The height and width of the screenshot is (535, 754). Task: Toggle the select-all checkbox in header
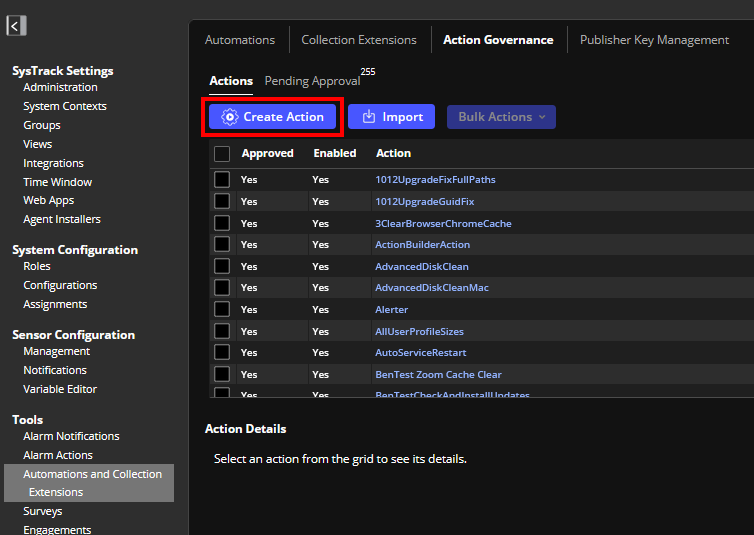pos(222,154)
